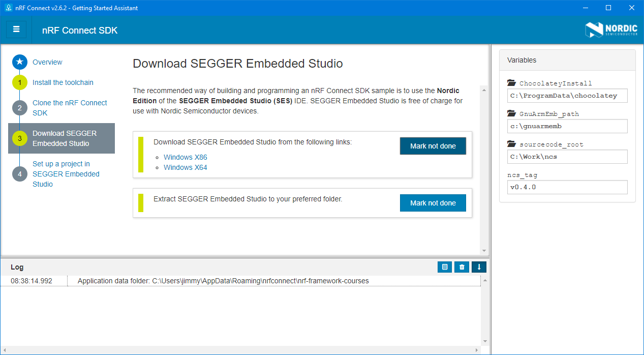The height and width of the screenshot is (355, 644).
Task: Click log panel horizontal scroll right arrow
Action: click(478, 350)
